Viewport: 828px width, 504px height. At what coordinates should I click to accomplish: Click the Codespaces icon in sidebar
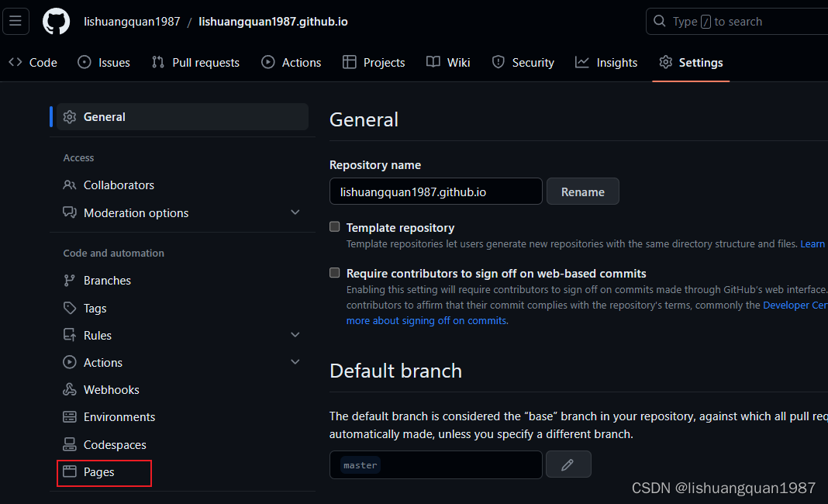click(x=70, y=445)
